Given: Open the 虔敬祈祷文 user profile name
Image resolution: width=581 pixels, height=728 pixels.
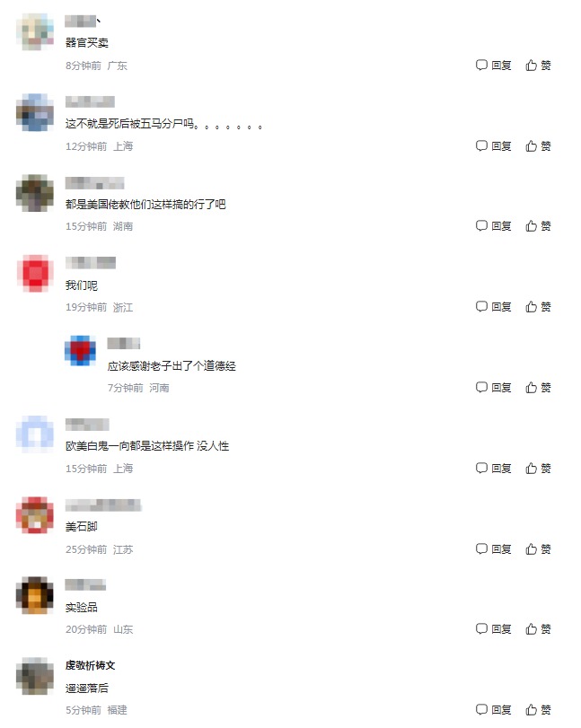Looking at the screenshot, I should click(90, 665).
